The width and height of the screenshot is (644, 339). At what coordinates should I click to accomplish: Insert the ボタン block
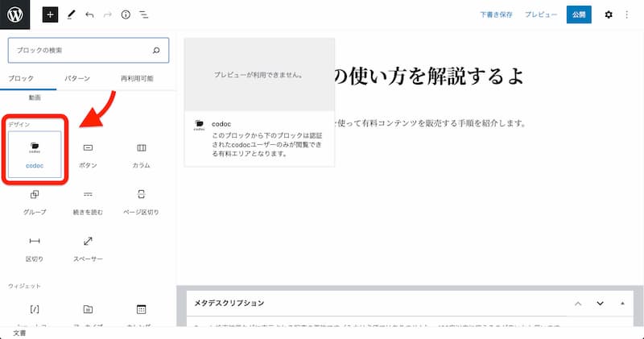point(88,155)
